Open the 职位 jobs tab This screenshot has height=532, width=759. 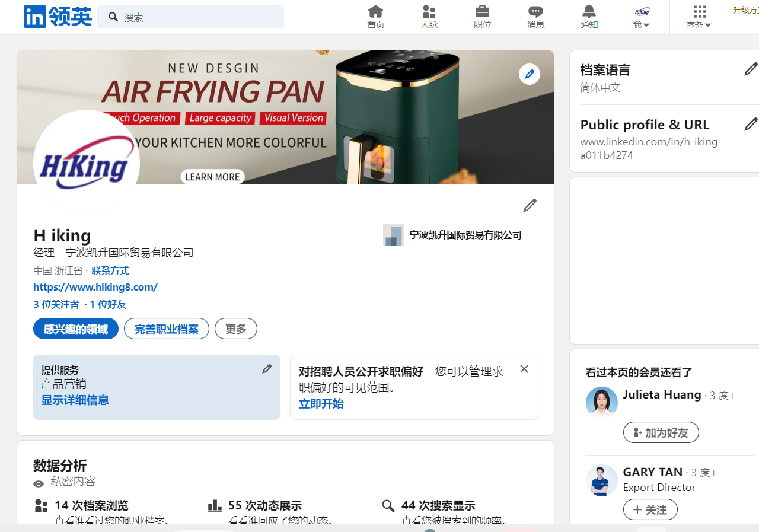click(482, 17)
